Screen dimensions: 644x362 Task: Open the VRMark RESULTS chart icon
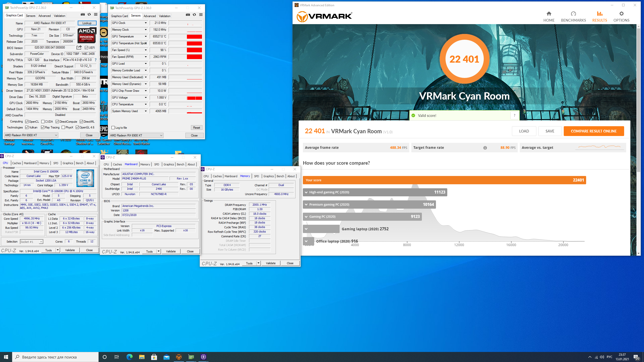pos(599,14)
